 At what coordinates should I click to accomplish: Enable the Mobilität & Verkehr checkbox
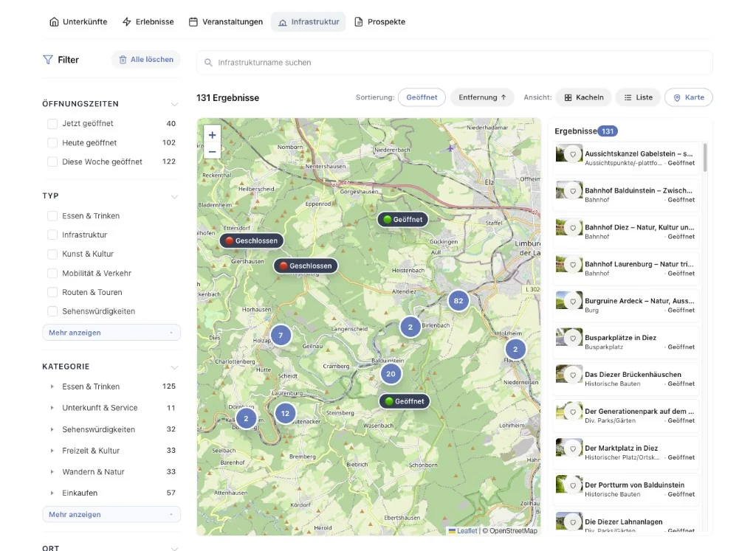click(52, 273)
